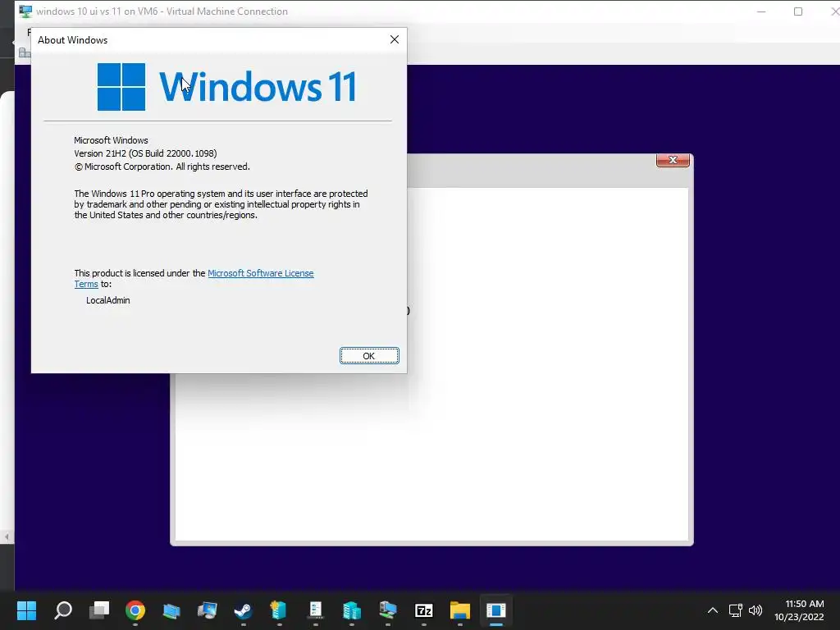
Task: Click the Microsoft Corporation copyright line
Action: pos(162,167)
